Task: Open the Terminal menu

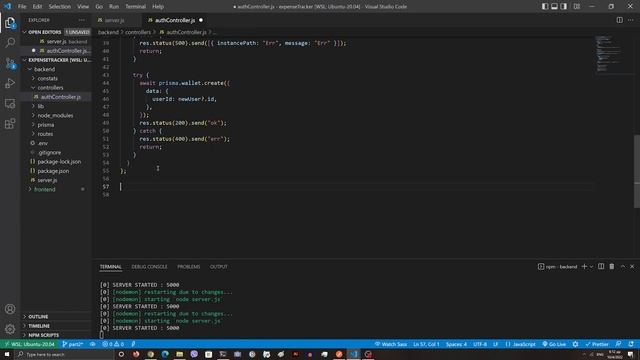Action: tap(136, 7)
